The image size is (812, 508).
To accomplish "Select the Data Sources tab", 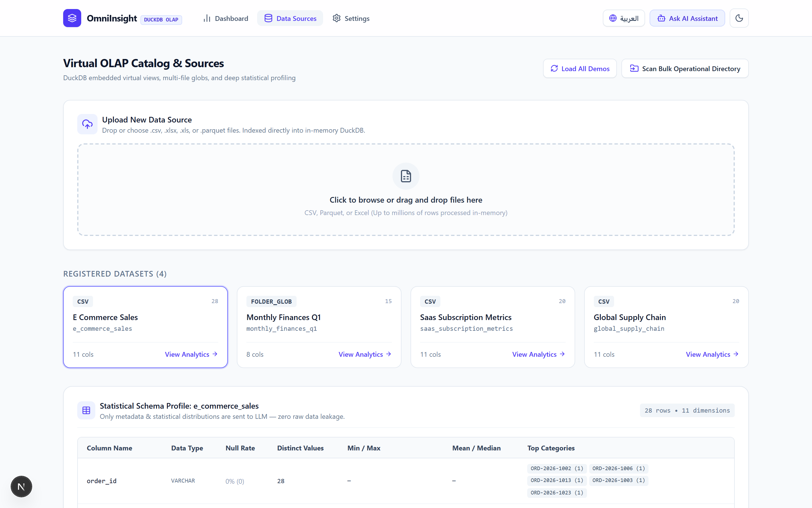I will [290, 18].
